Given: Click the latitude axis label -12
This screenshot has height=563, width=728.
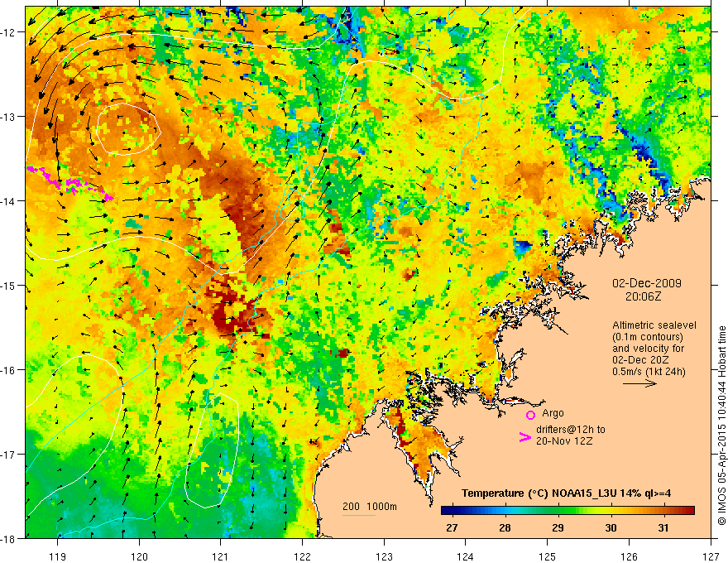Looking at the screenshot, I should click(8, 32).
